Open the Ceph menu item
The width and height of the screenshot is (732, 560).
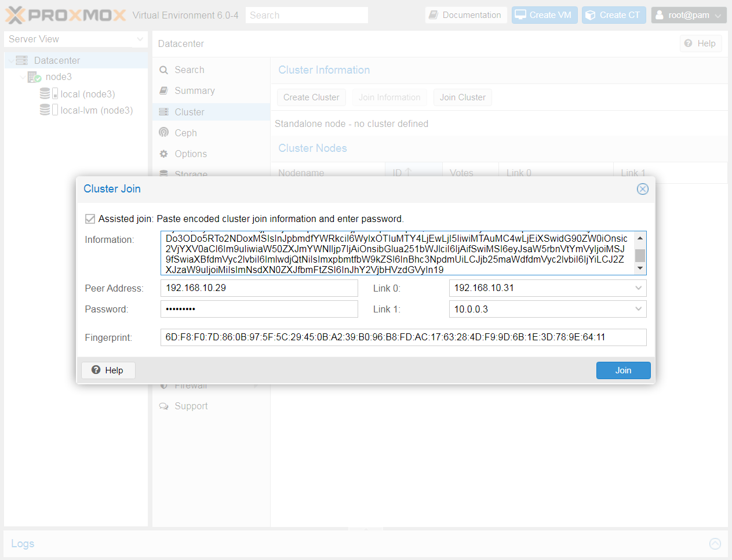211,133
